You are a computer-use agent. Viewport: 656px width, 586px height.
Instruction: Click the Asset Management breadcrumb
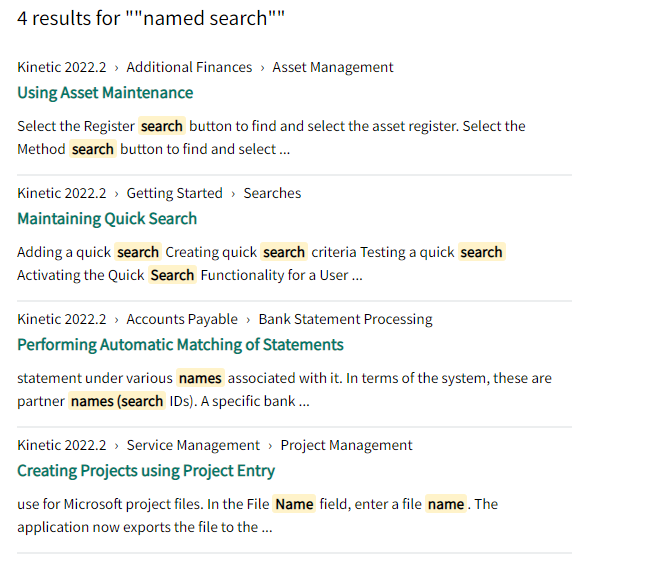pos(333,67)
